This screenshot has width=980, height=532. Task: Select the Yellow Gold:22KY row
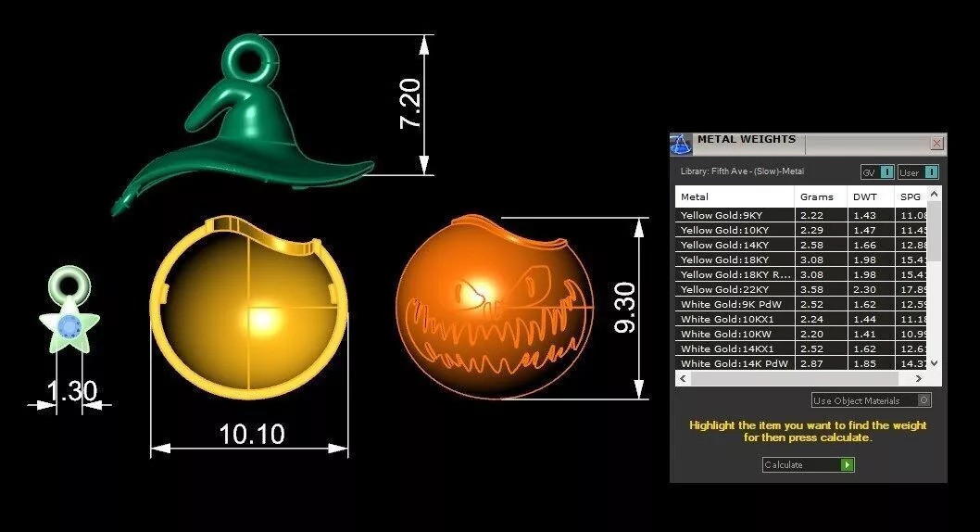tap(801, 289)
